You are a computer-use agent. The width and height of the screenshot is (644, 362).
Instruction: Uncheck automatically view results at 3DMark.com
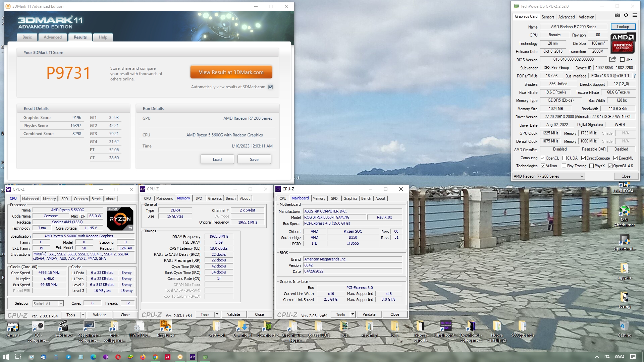click(271, 87)
